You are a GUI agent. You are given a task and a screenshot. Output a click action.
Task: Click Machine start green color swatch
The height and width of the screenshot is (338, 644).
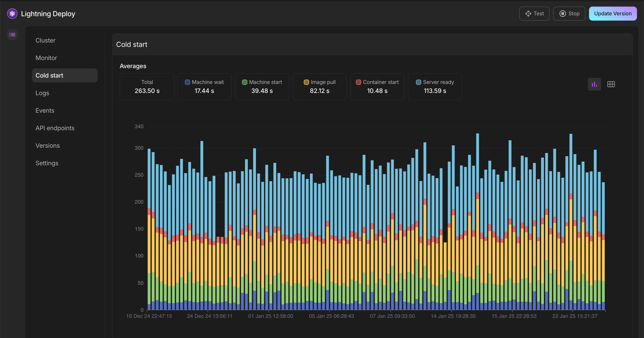coord(244,82)
